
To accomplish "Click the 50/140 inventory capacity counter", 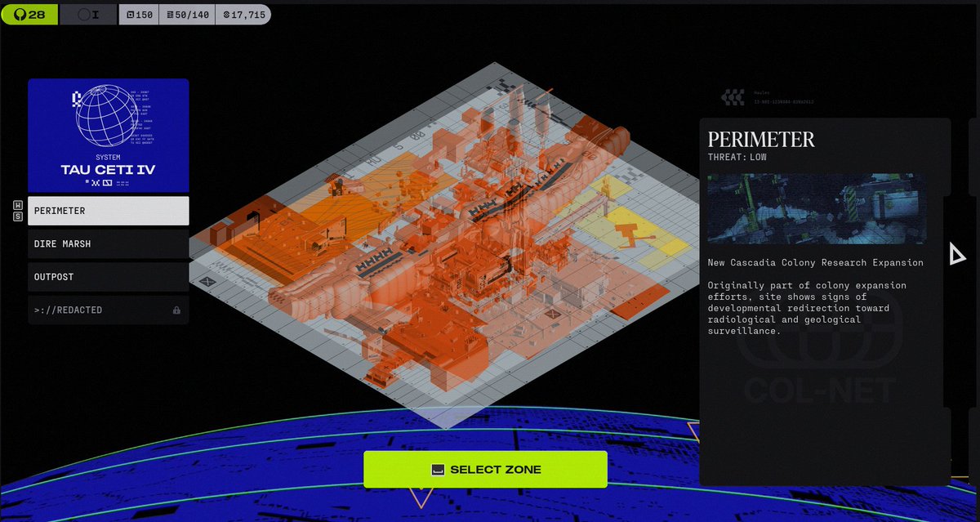I will click(187, 15).
